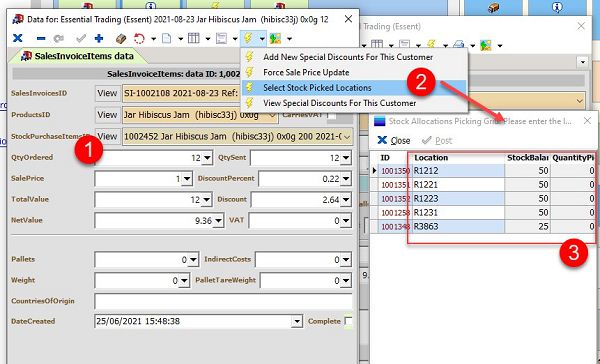Open dropdown arrow next to lightning icon
This screenshot has width=600, height=364.
click(x=262, y=39)
